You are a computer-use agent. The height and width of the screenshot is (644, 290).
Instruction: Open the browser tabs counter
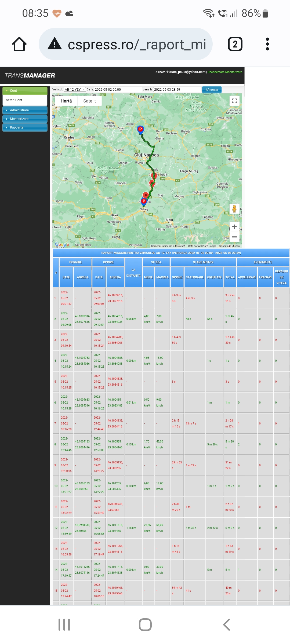pyautogui.click(x=235, y=44)
